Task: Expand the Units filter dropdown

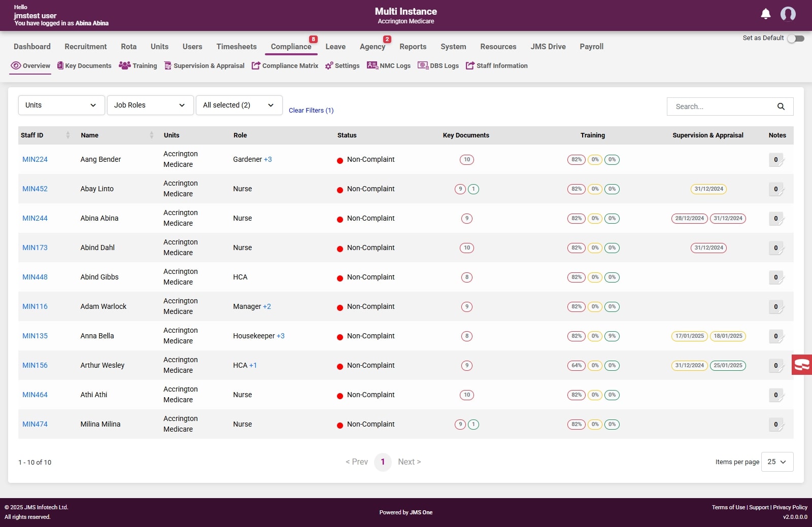Action: [x=61, y=105]
